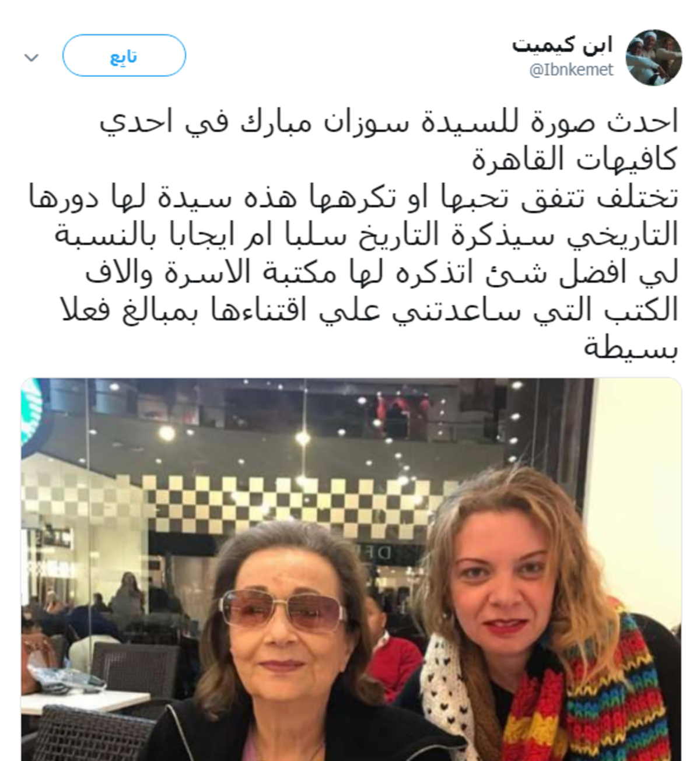Click the green round logo at photo corner
The image size is (700, 761).
pyautogui.click(x=32, y=409)
